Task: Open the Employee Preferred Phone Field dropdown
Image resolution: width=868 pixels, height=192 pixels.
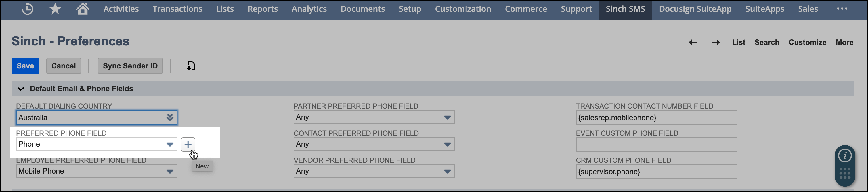Action: tap(96, 171)
